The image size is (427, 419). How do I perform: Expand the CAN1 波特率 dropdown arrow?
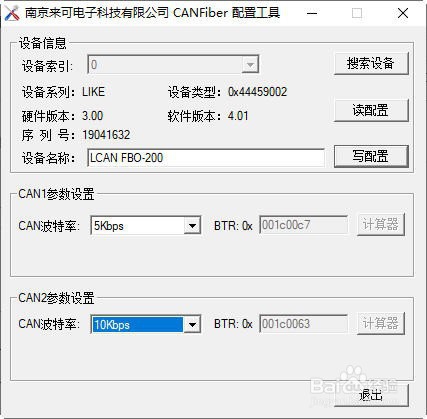(192, 226)
